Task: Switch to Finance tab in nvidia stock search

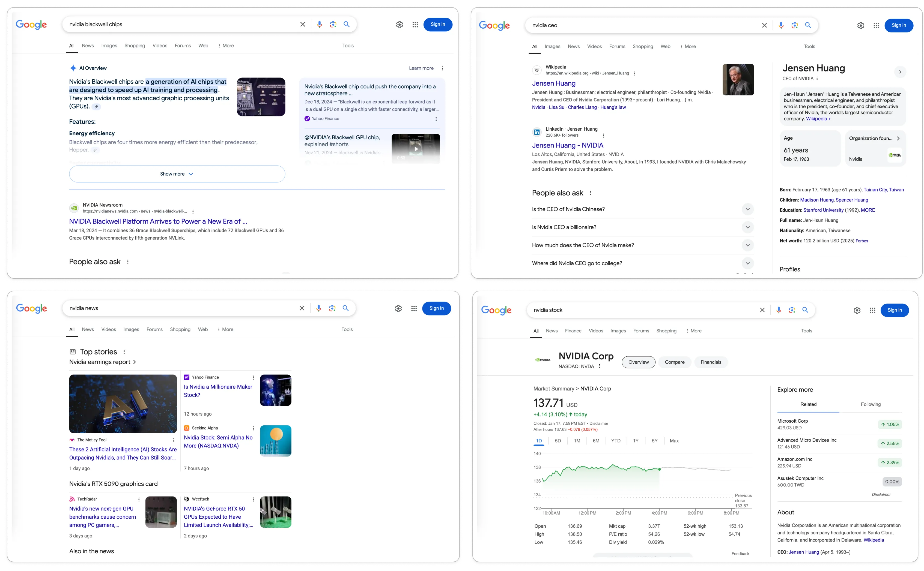Action: 573,331
